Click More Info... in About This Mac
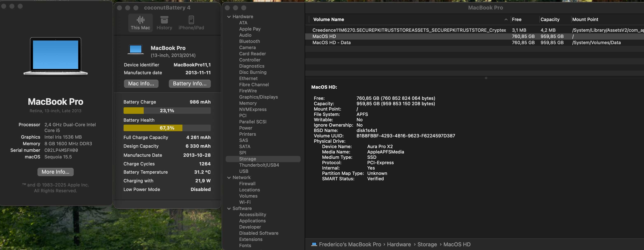The height and width of the screenshot is (250, 644). click(x=55, y=172)
